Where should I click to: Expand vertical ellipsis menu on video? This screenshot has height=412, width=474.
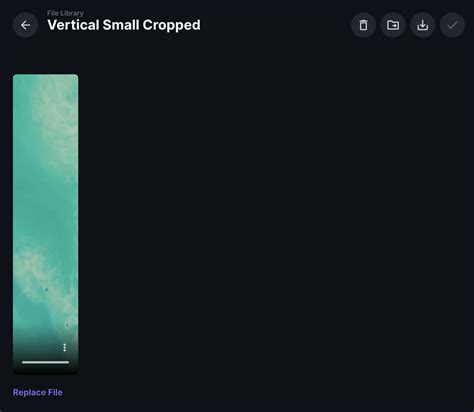[x=64, y=348]
